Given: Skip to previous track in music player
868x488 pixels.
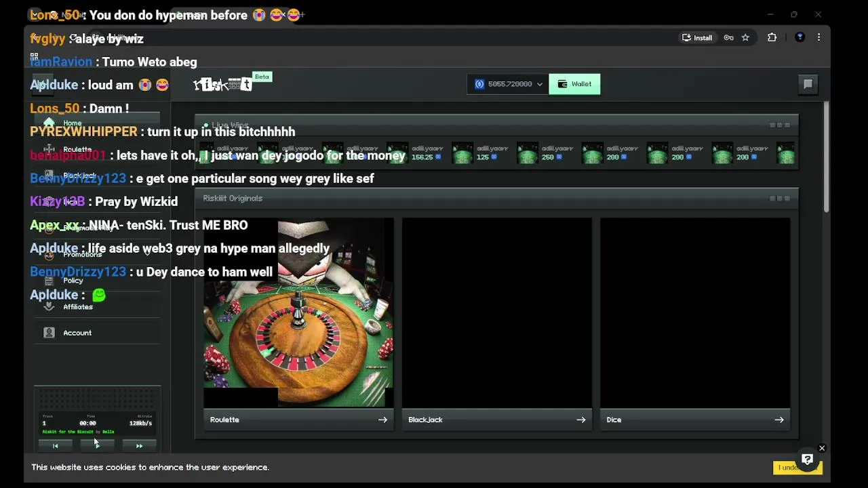Looking at the screenshot, I should (56, 446).
